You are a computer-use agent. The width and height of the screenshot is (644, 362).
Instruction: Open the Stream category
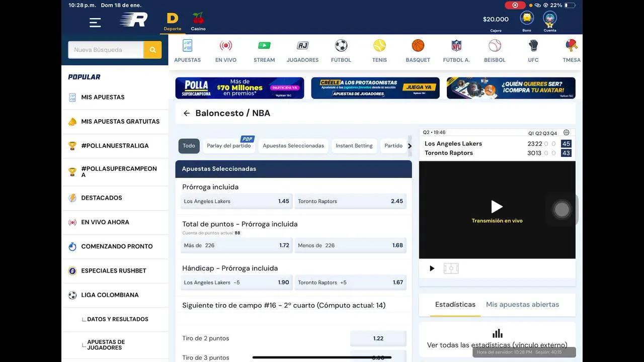click(264, 51)
